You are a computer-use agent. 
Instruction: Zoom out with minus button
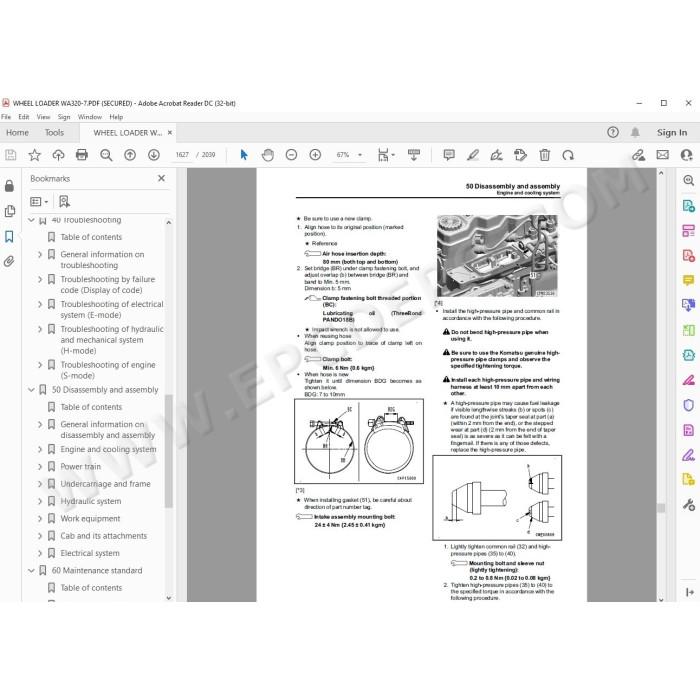(291, 155)
